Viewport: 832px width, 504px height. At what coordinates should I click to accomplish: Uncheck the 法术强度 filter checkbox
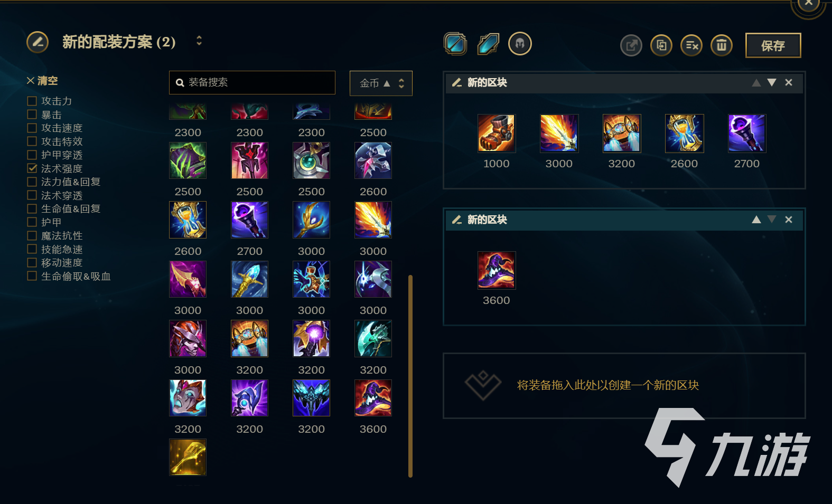pyautogui.click(x=32, y=168)
